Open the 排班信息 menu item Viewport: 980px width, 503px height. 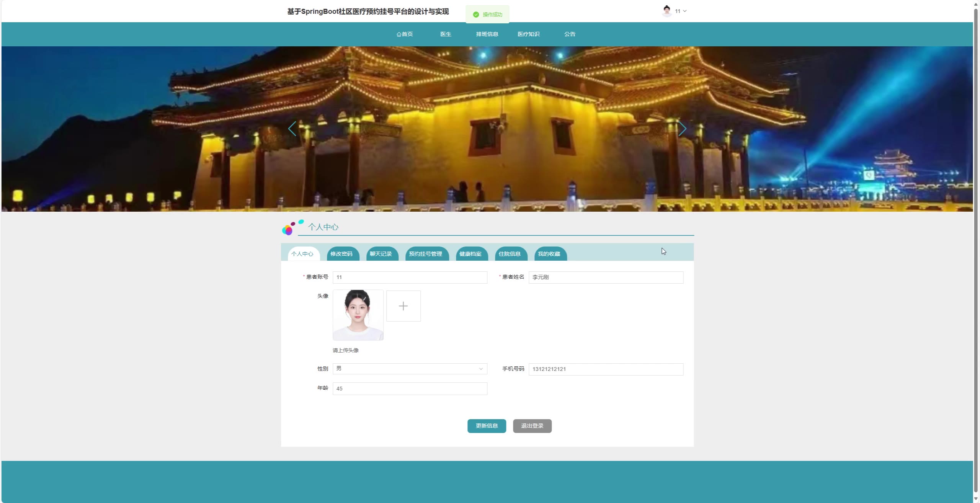[x=487, y=34]
